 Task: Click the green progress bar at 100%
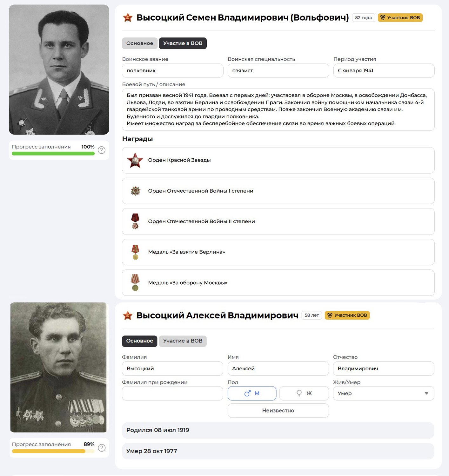[53, 154]
